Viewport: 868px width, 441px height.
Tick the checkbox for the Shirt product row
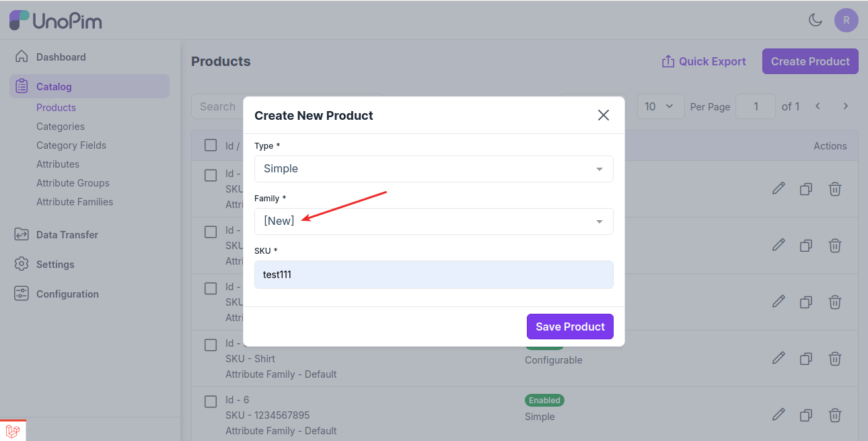(x=211, y=345)
